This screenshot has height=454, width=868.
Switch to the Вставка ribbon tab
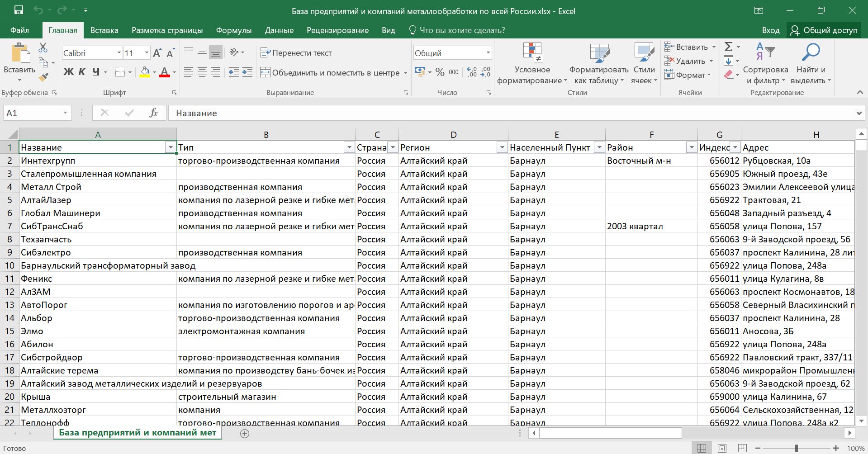coord(104,30)
